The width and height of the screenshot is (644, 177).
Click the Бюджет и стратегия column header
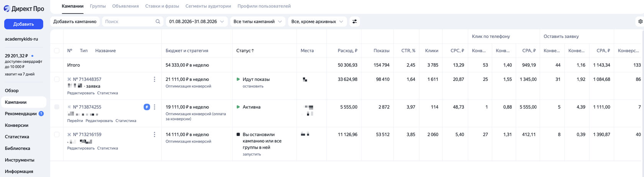pos(187,51)
